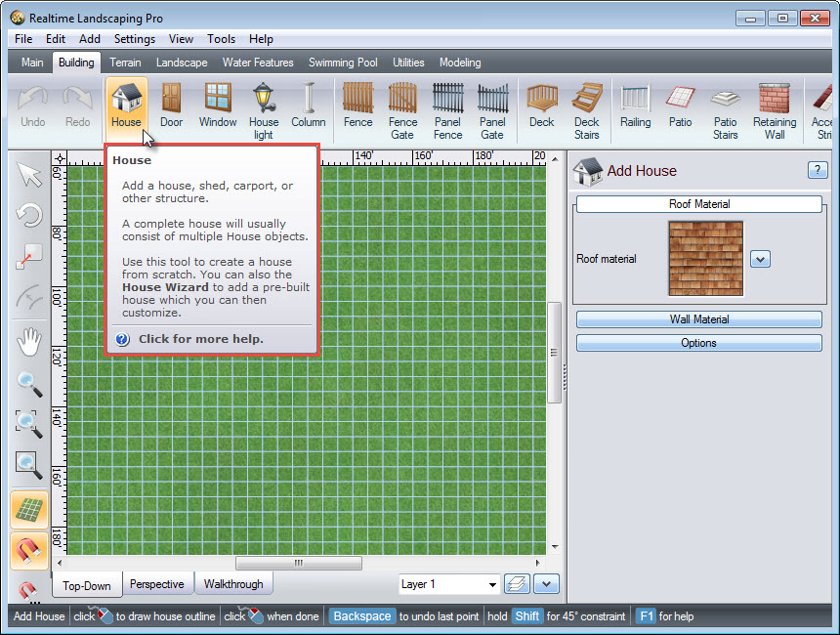Expand the Options section
This screenshot has height=635, width=840.
pyautogui.click(x=699, y=343)
